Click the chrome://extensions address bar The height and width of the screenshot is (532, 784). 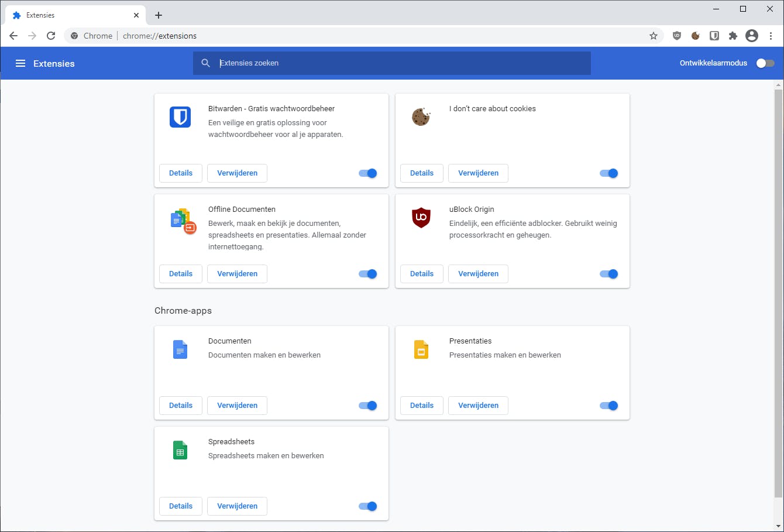coord(363,36)
